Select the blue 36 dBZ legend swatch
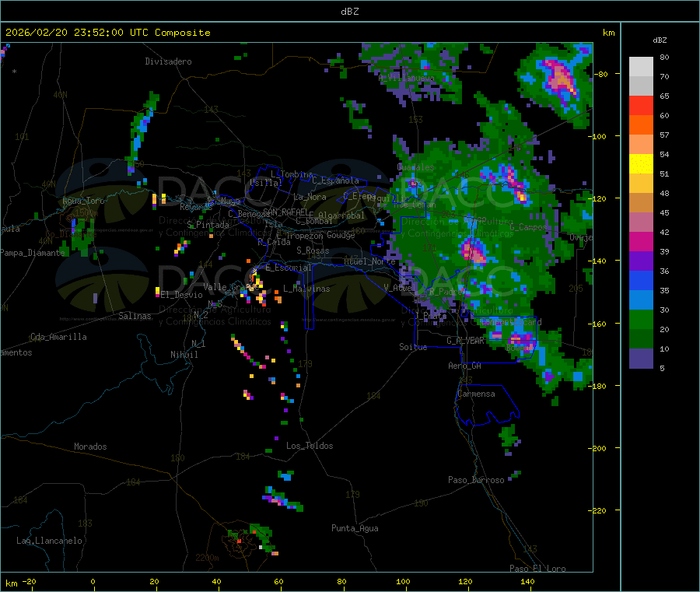The image size is (700, 592). [x=641, y=280]
